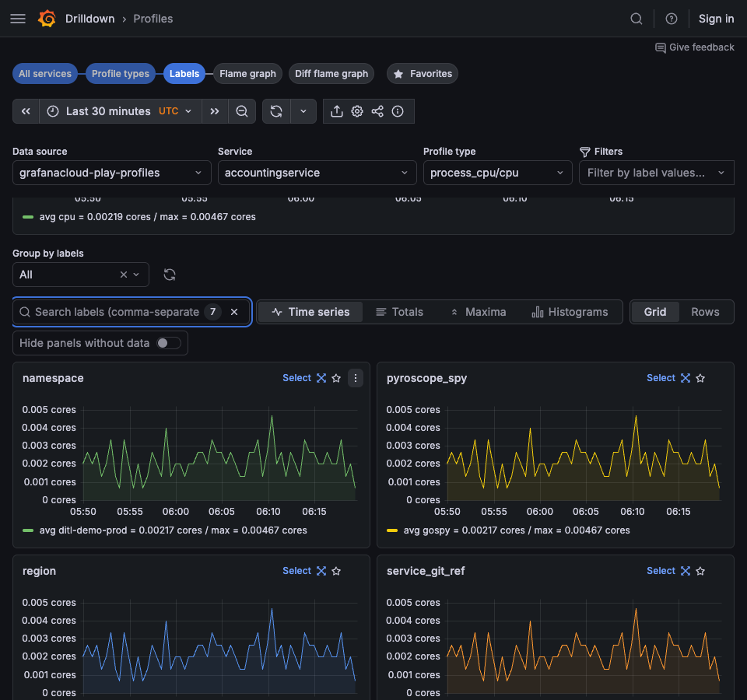
Task: Open the settings gear icon
Action: tap(357, 111)
